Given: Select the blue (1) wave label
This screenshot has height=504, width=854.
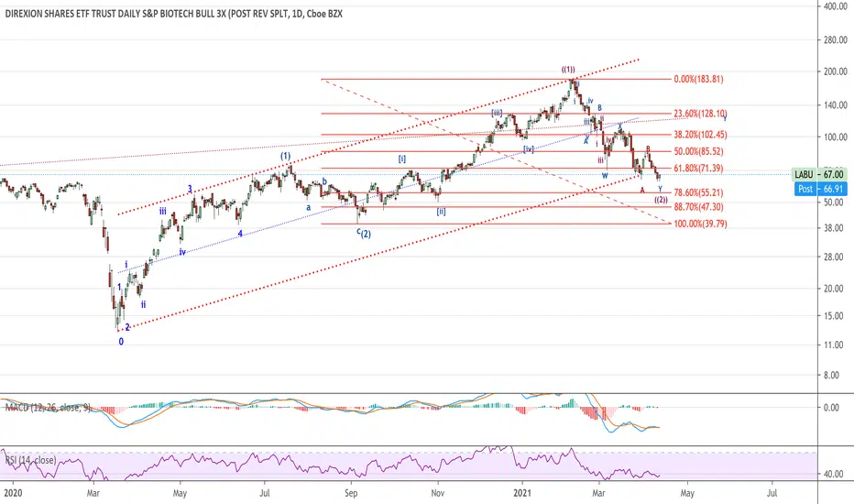Looking at the screenshot, I should [x=285, y=156].
